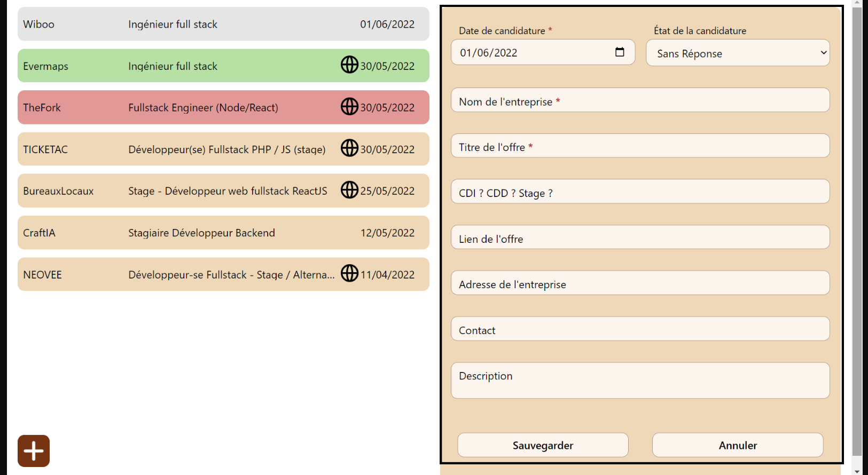The image size is (868, 475).
Task: Click the Contact input field
Action: (640, 329)
